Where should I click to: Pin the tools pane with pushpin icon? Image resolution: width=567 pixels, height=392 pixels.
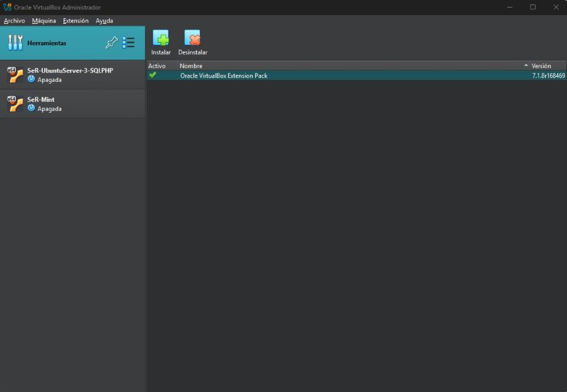click(112, 43)
